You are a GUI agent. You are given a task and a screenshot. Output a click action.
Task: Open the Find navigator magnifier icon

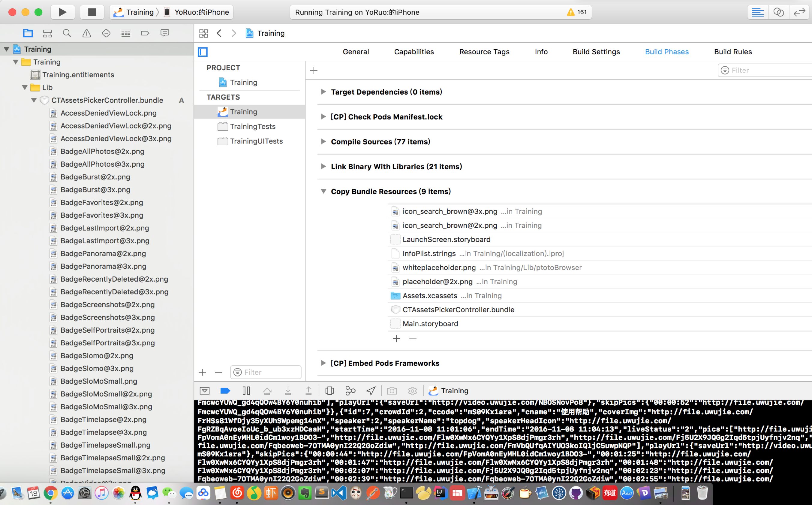point(67,33)
